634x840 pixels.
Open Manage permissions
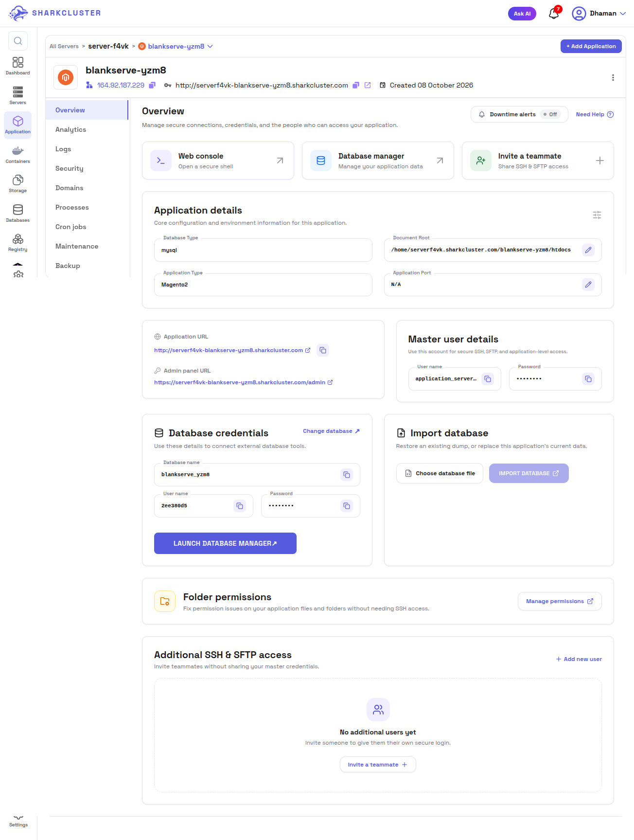[x=560, y=601]
